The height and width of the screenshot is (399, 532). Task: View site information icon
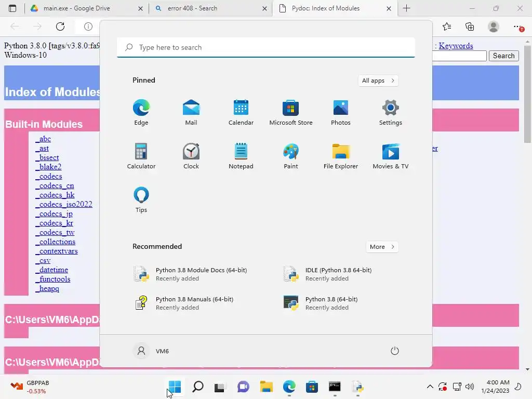(88, 26)
